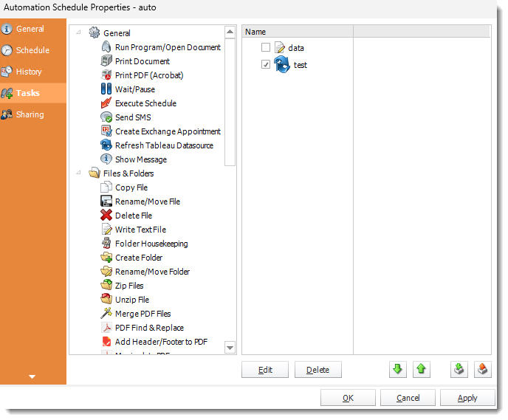Switch to the History tab
The height and width of the screenshot is (420, 508).
point(29,72)
